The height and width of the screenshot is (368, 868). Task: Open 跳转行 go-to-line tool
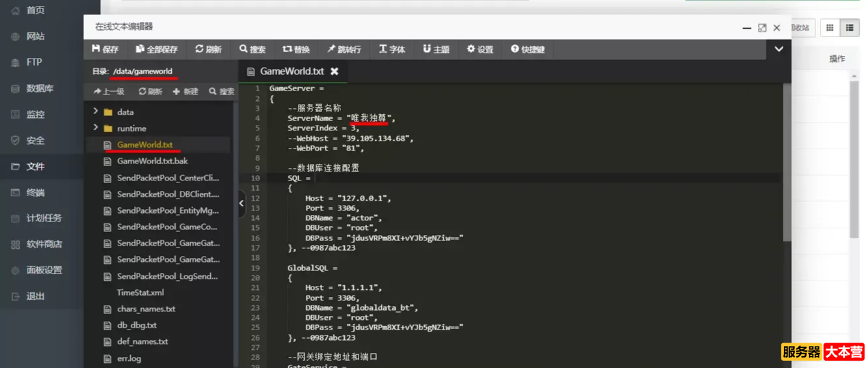344,49
